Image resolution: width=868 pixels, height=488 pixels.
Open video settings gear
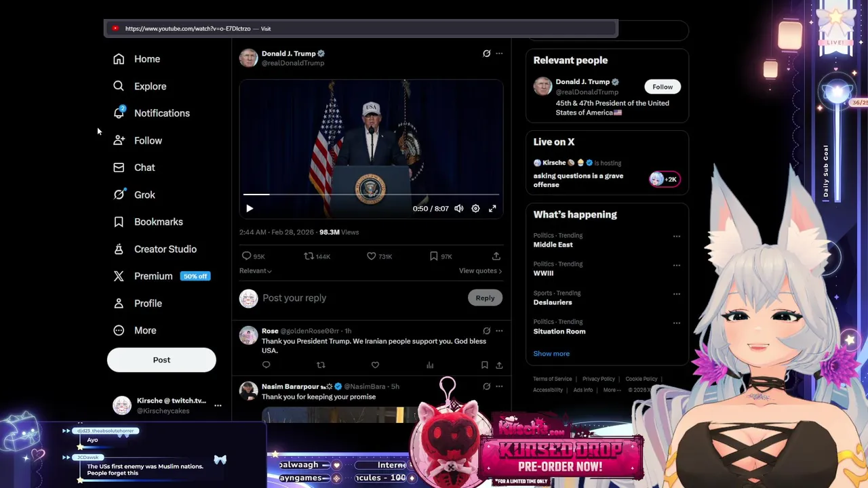pyautogui.click(x=475, y=209)
